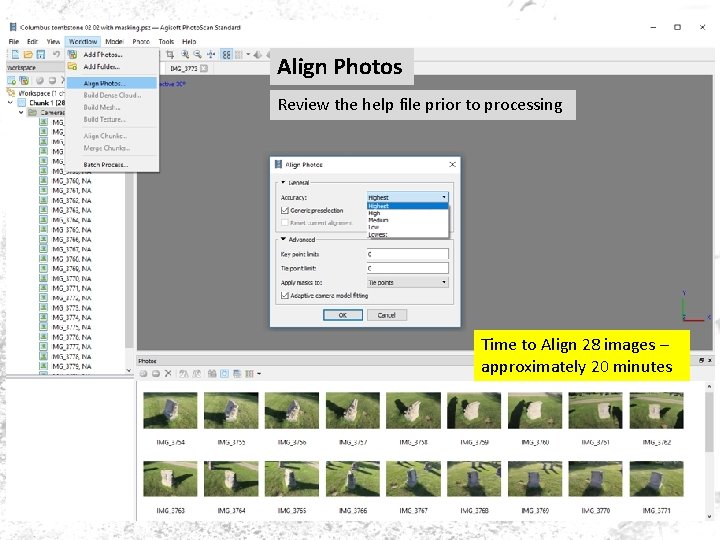Click Rotate Left icon in Photos pane
The image size is (720, 540).
pos(183,374)
